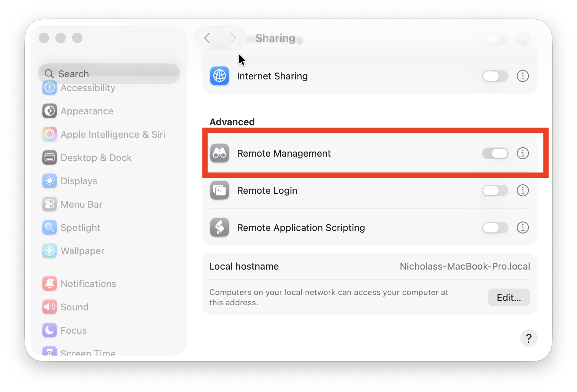Enable the Remote Login toggle

tap(495, 191)
